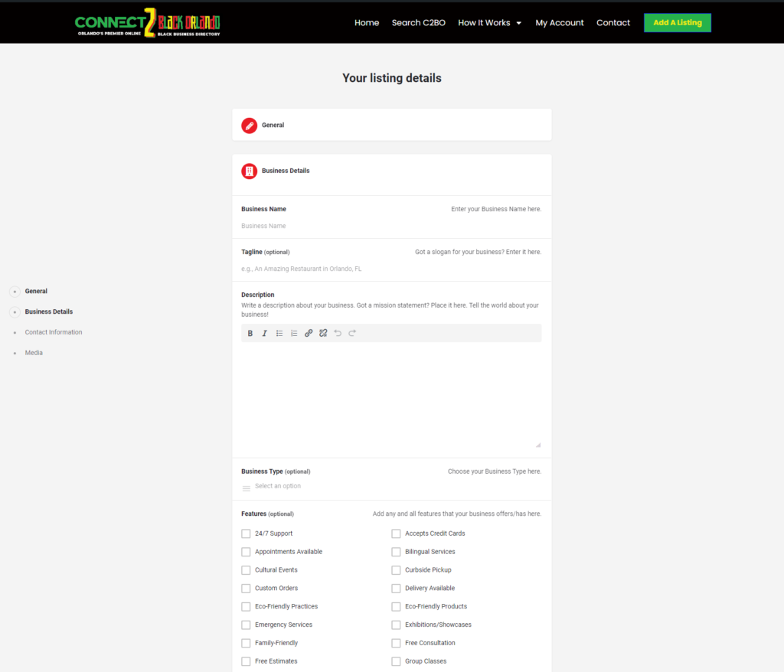The width and height of the screenshot is (784, 672).
Task: Open the Business Type dropdown
Action: pos(390,487)
